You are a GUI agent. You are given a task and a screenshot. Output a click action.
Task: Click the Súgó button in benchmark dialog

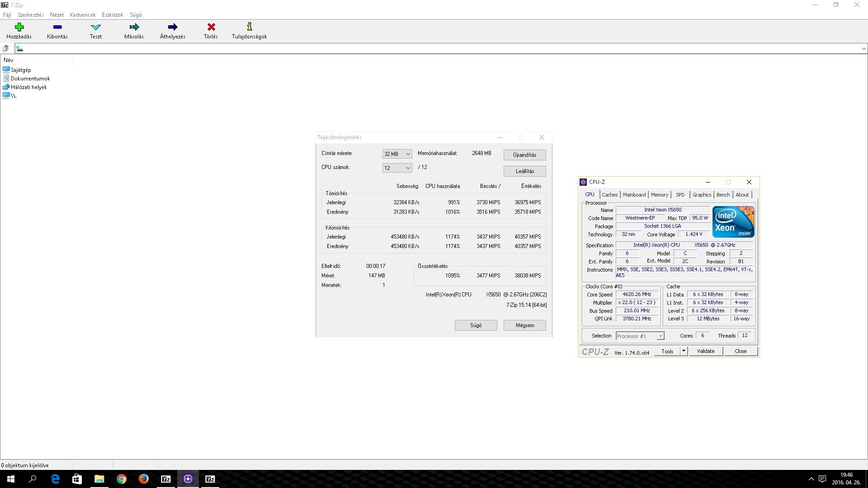pyautogui.click(x=476, y=325)
